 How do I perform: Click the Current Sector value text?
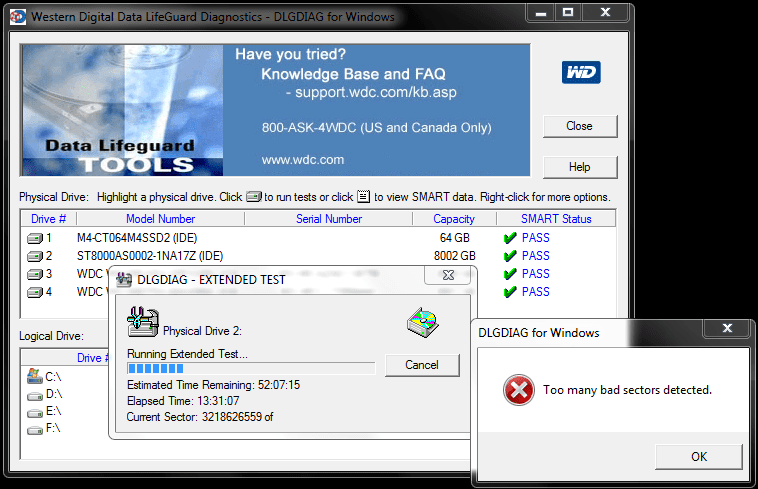200,417
